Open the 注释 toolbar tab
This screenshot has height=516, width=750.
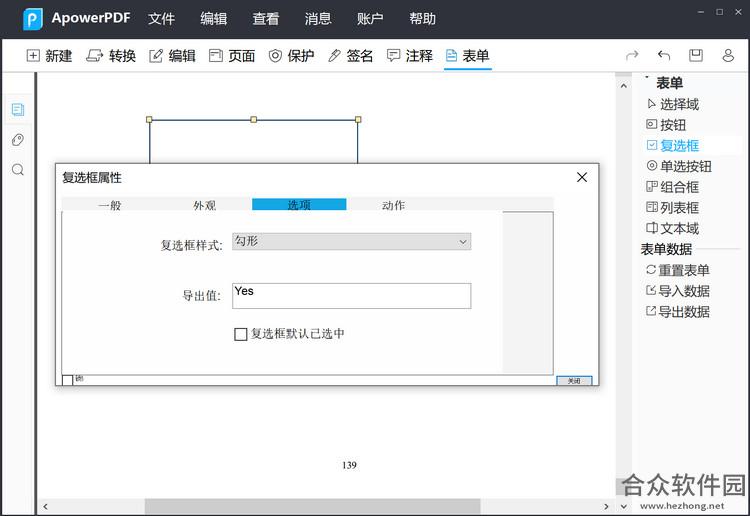409,56
